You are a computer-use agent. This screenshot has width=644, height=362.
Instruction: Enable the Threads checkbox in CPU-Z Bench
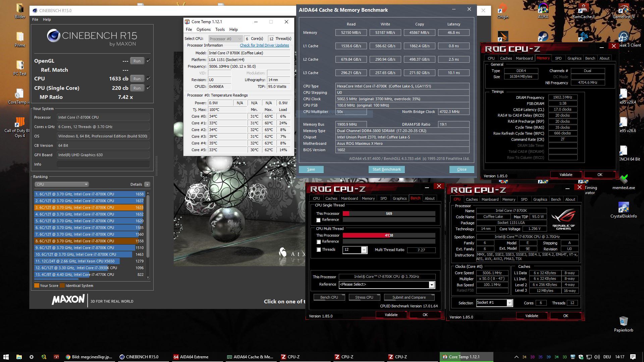tap(319, 250)
